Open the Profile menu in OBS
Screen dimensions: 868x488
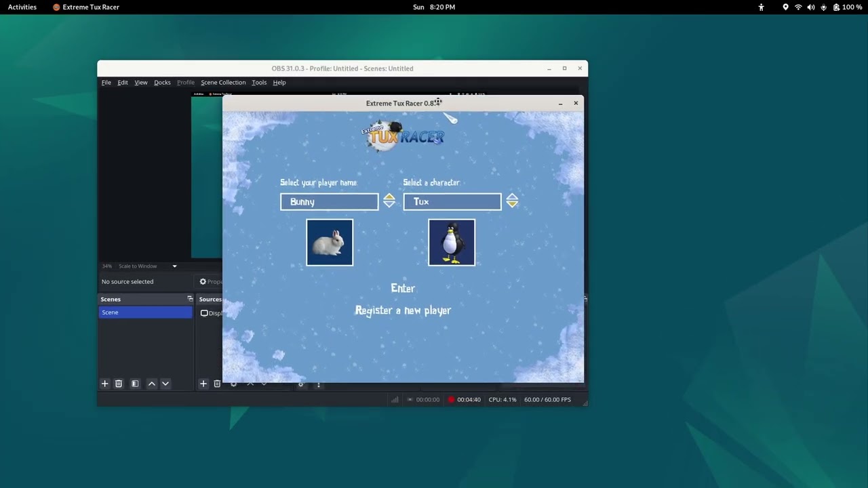(186, 83)
